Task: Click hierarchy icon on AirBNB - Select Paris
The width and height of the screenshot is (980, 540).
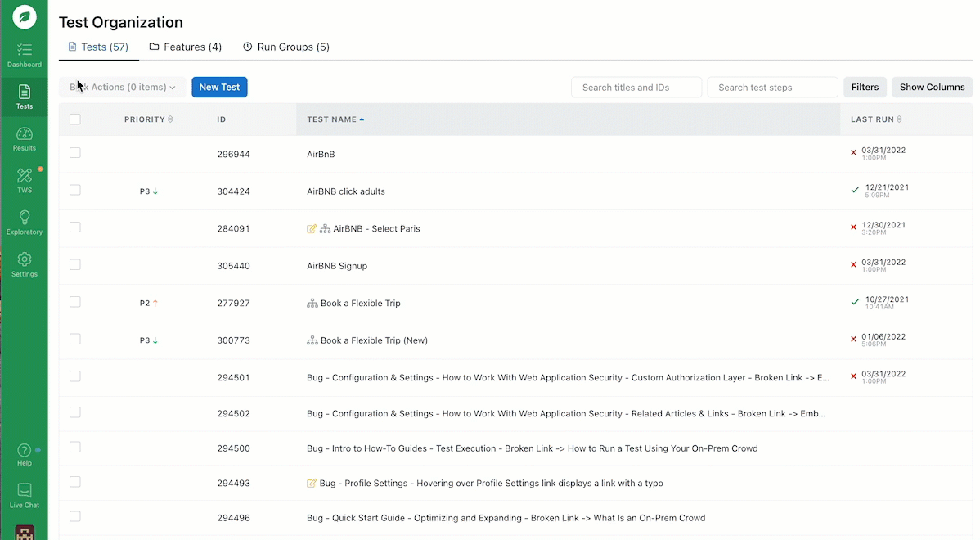Action: pos(325,229)
